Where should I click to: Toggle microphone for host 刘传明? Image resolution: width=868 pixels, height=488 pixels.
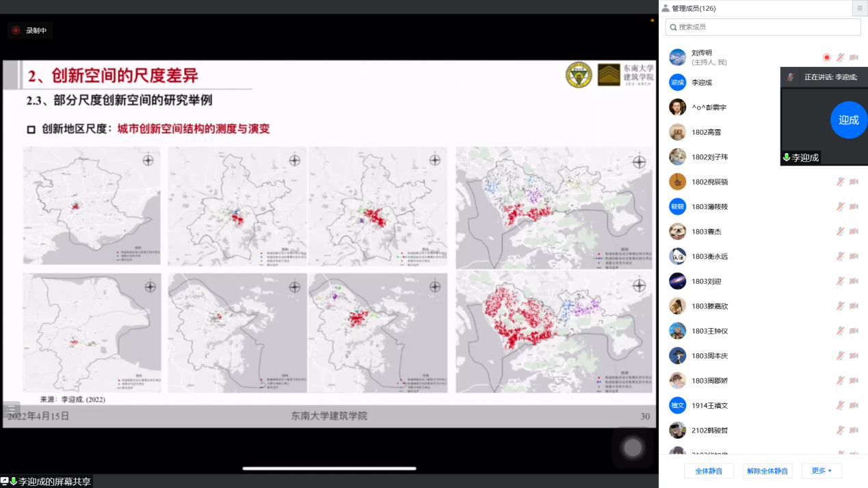(x=840, y=57)
